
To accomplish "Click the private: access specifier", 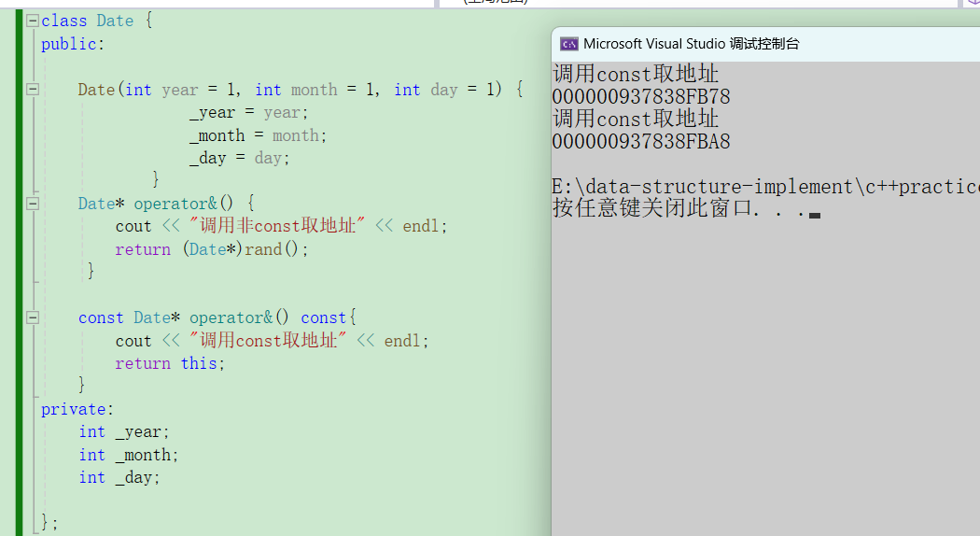I will [x=77, y=410].
